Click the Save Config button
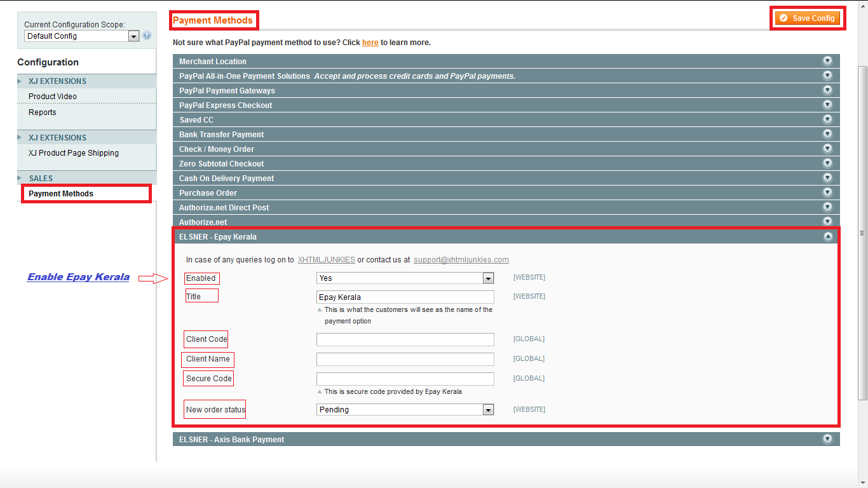The width and height of the screenshot is (868, 488). point(808,18)
